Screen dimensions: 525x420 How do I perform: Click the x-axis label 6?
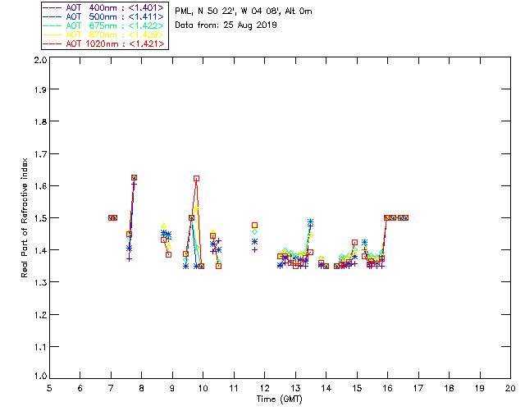pos(80,388)
